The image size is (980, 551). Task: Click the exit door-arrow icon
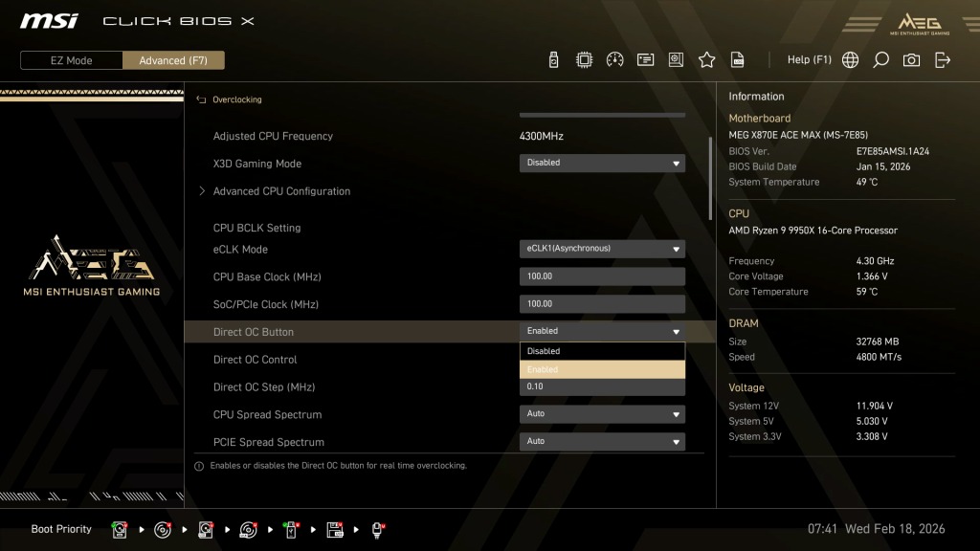(x=943, y=60)
